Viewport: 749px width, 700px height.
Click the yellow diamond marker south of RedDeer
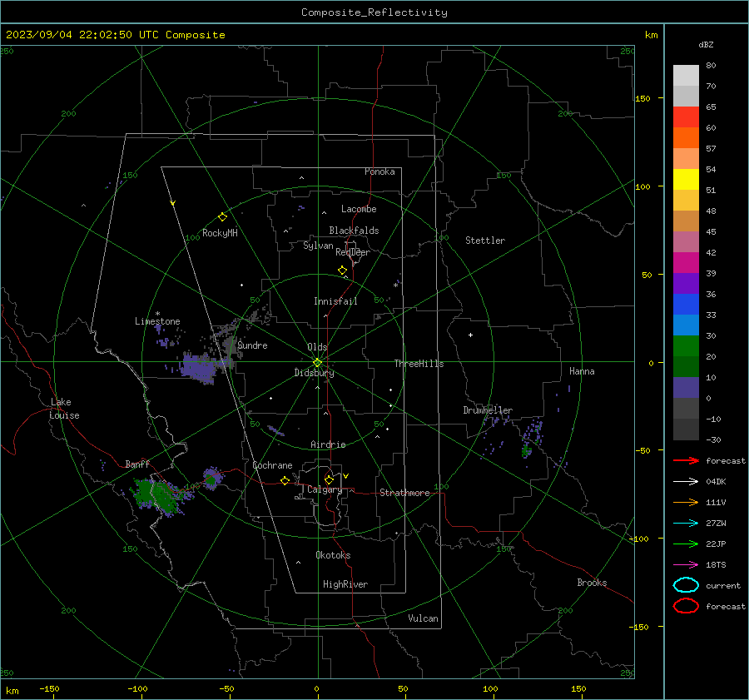pyautogui.click(x=342, y=271)
